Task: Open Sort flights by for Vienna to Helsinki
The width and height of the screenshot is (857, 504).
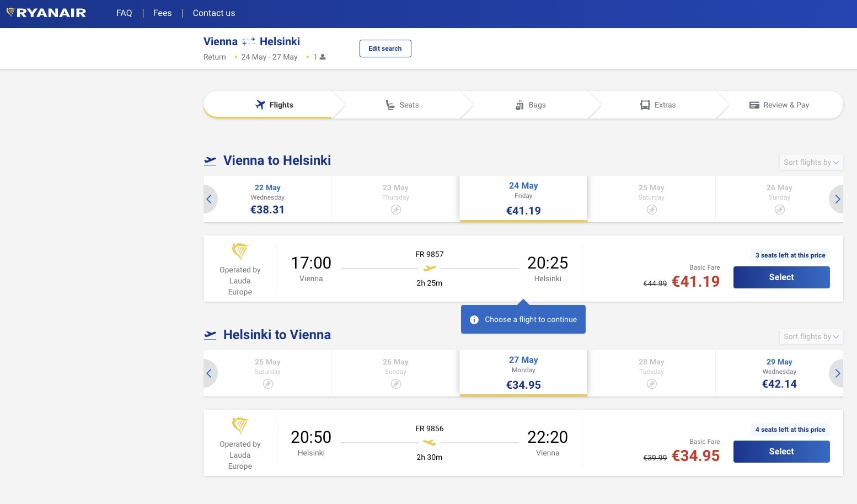Action: [x=810, y=162]
